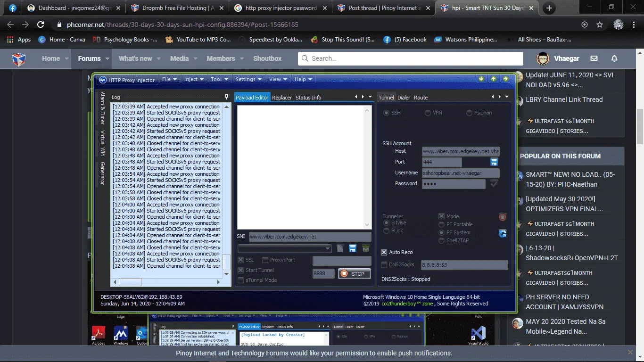Image resolution: width=644 pixels, height=362 pixels.
Task: Switch to the Replacer tab
Action: 282,98
